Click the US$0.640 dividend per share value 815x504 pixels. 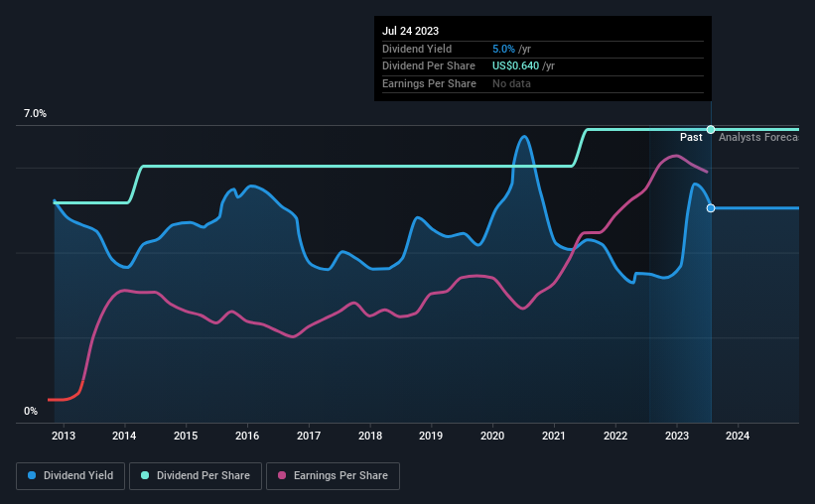point(515,66)
